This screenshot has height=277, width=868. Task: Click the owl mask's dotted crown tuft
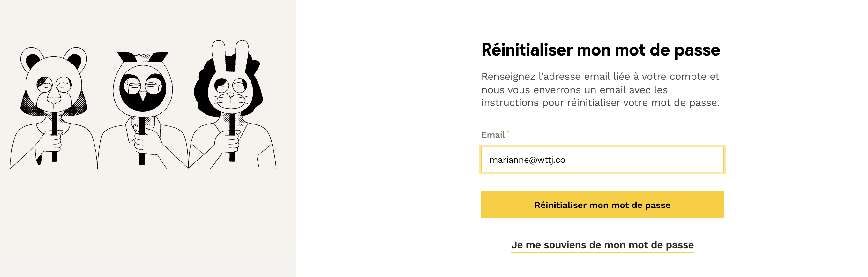tap(143, 58)
